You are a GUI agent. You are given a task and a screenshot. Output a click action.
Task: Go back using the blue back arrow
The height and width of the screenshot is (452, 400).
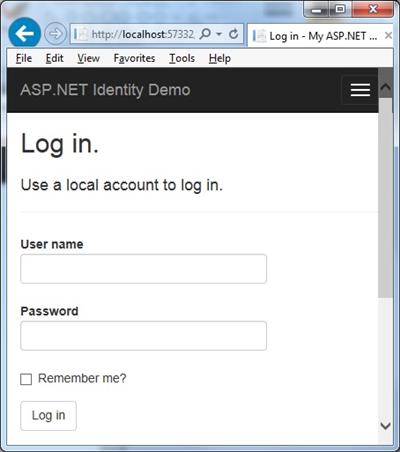[24, 33]
